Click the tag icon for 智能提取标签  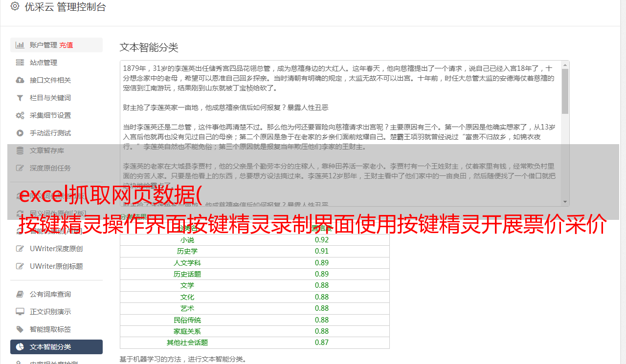click(x=20, y=329)
